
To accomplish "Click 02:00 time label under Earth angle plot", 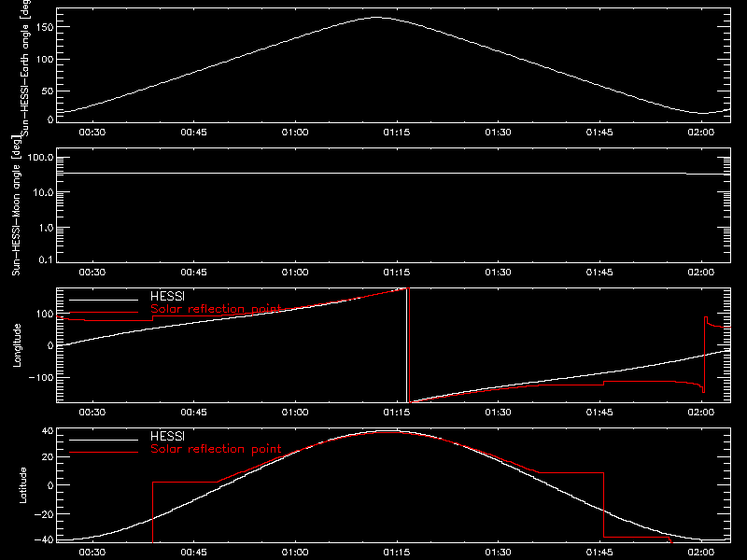I will [701, 133].
